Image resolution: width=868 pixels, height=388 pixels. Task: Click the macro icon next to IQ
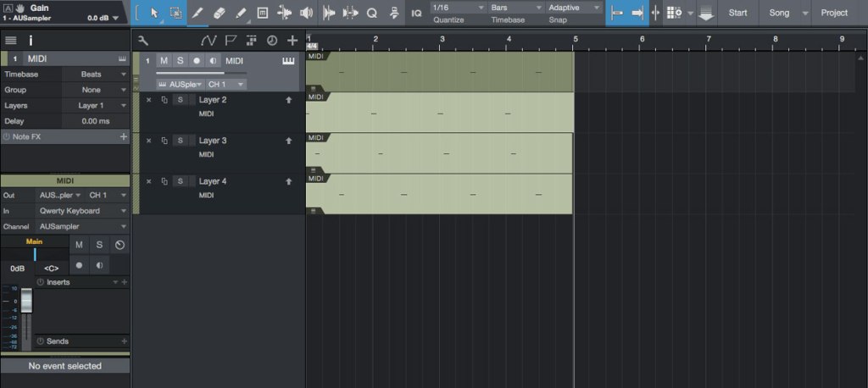pos(394,13)
